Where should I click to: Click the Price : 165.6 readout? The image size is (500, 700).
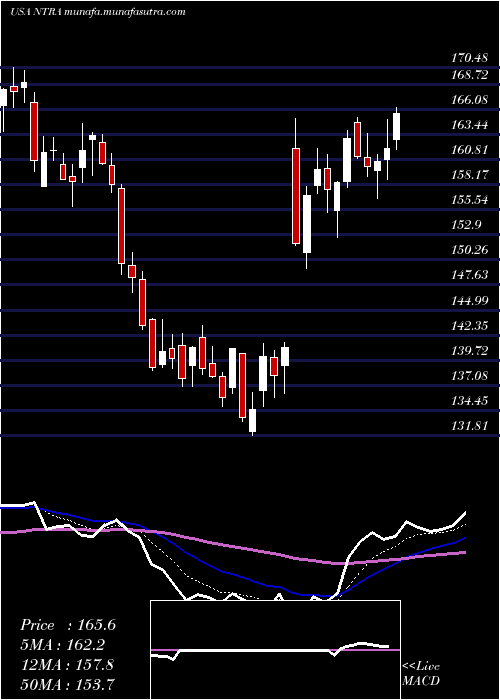point(68,625)
